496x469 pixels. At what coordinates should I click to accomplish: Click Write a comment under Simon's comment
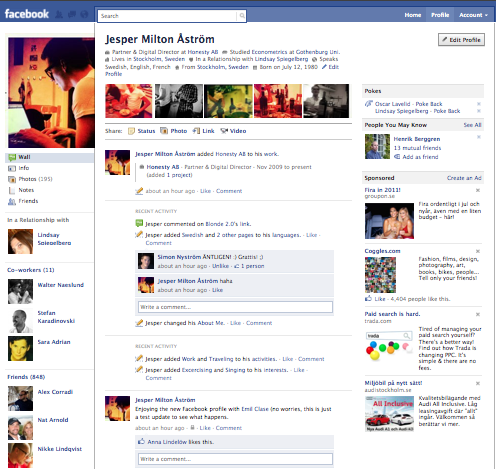[235, 307]
